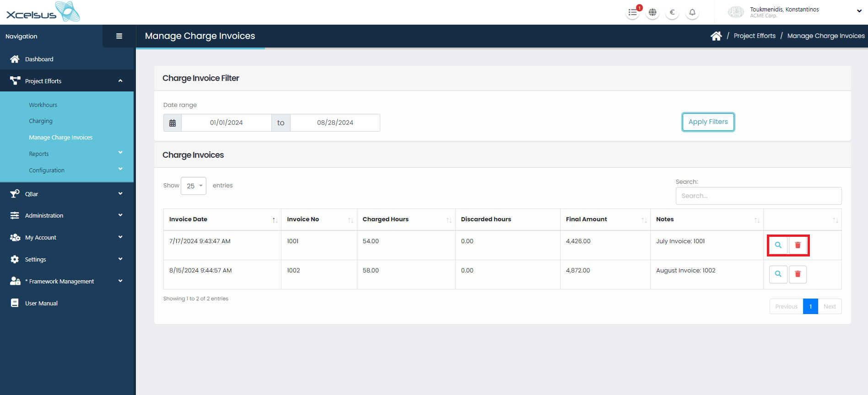Click the invoice Search input field
Screen dimensions: 868x395
tap(758, 196)
